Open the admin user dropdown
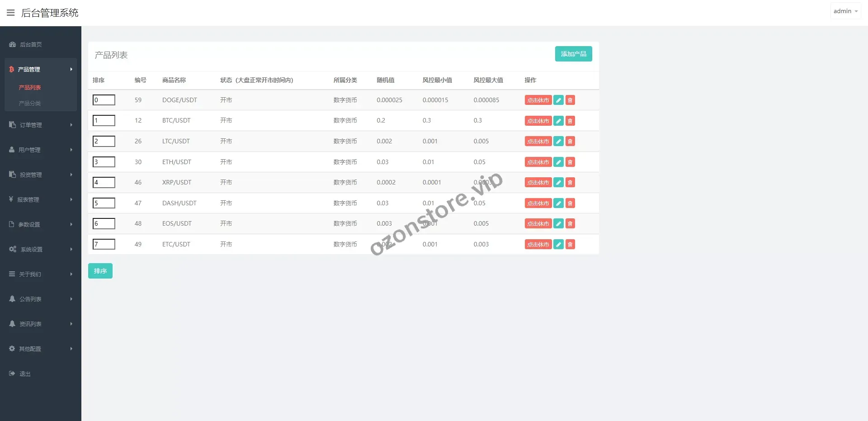The image size is (868, 421). click(845, 11)
